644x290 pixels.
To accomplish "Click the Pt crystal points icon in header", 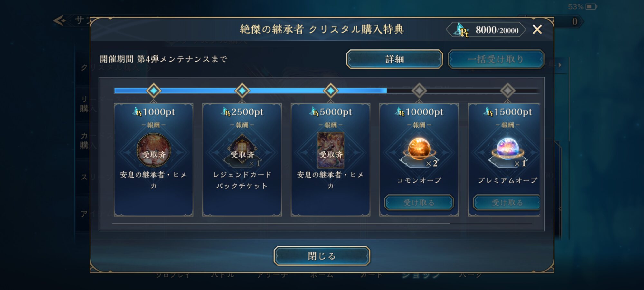I will point(461,30).
